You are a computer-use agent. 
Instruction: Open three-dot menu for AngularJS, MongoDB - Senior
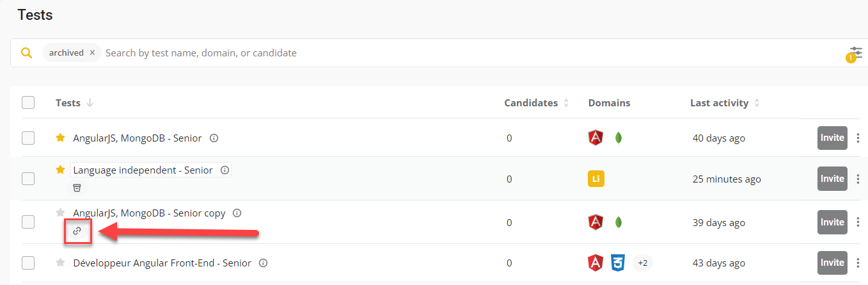(x=858, y=138)
